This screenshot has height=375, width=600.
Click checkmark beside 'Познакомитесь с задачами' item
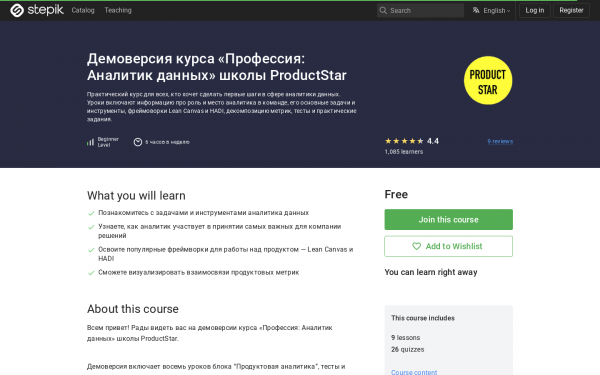(91, 213)
